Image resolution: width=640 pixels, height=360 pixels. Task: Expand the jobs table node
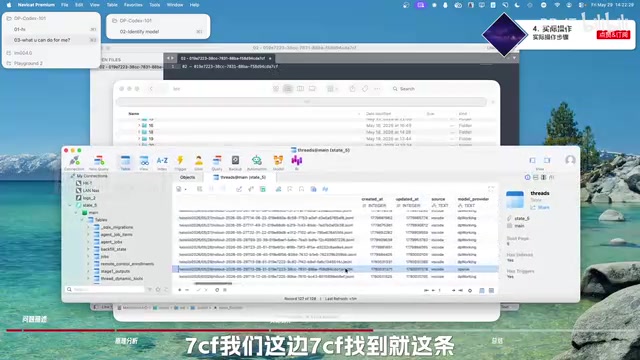pos(88,257)
